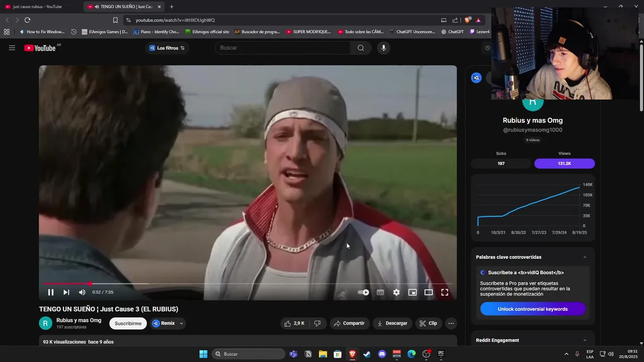Screen dimensions: 644x362
Task: Reload the page
Action: (x=27, y=20)
